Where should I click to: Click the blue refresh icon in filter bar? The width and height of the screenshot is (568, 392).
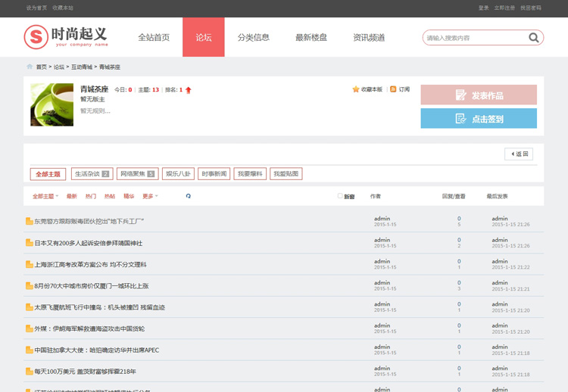pyautogui.click(x=189, y=196)
